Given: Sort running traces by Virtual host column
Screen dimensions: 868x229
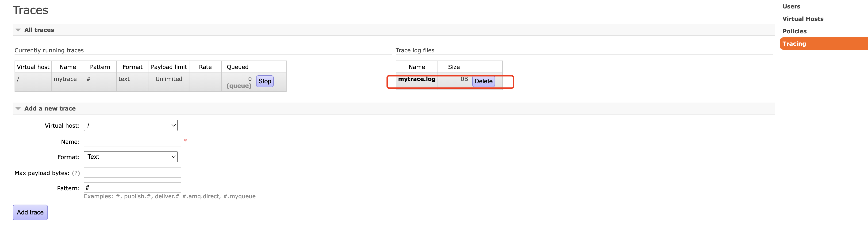Looking at the screenshot, I should pyautogui.click(x=33, y=67).
